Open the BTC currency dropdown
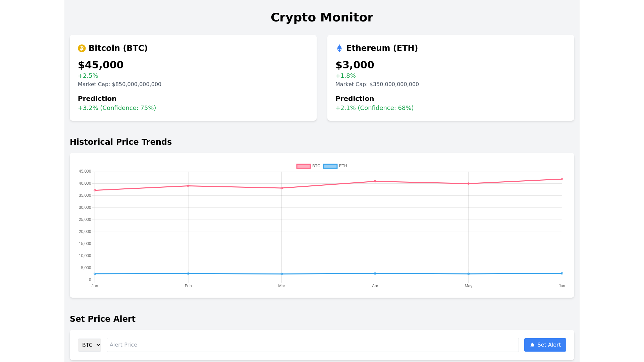Image resolution: width=644 pixels, height=362 pixels. (x=90, y=345)
